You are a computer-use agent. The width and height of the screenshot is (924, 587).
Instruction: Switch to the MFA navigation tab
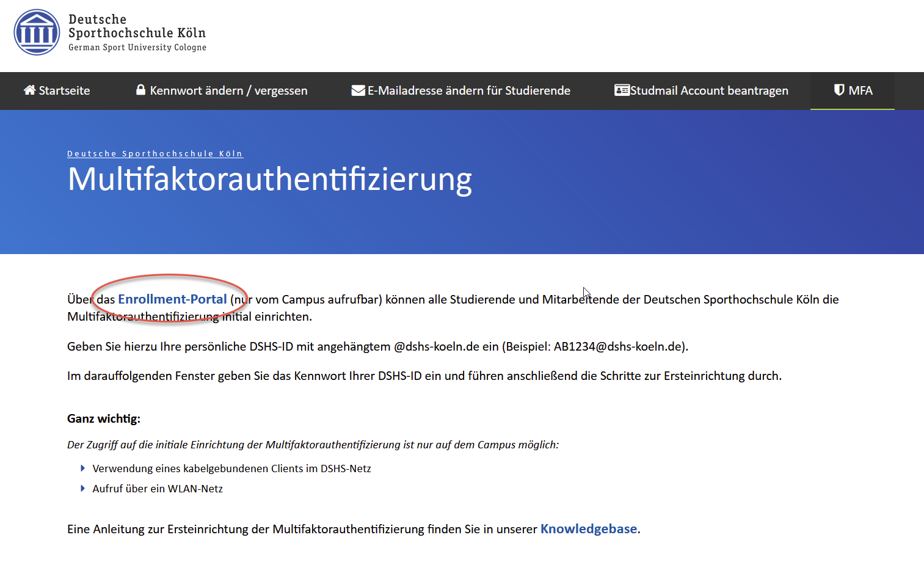point(860,91)
